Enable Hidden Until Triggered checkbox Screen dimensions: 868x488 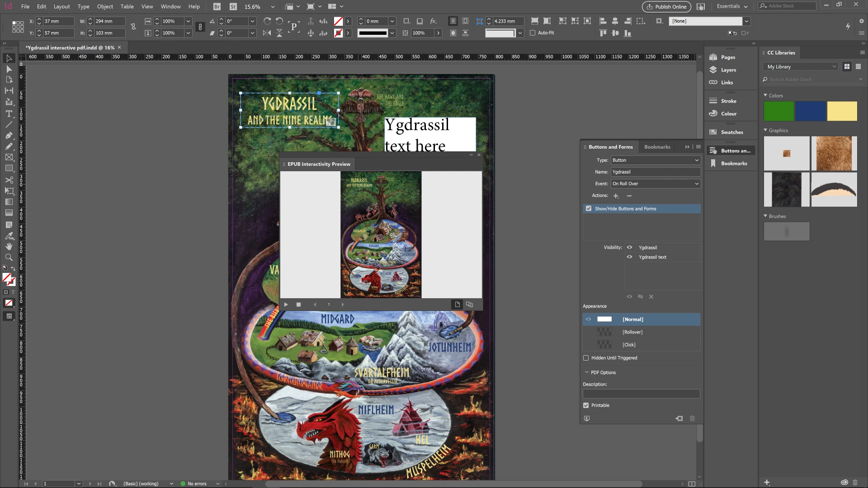pyautogui.click(x=586, y=358)
